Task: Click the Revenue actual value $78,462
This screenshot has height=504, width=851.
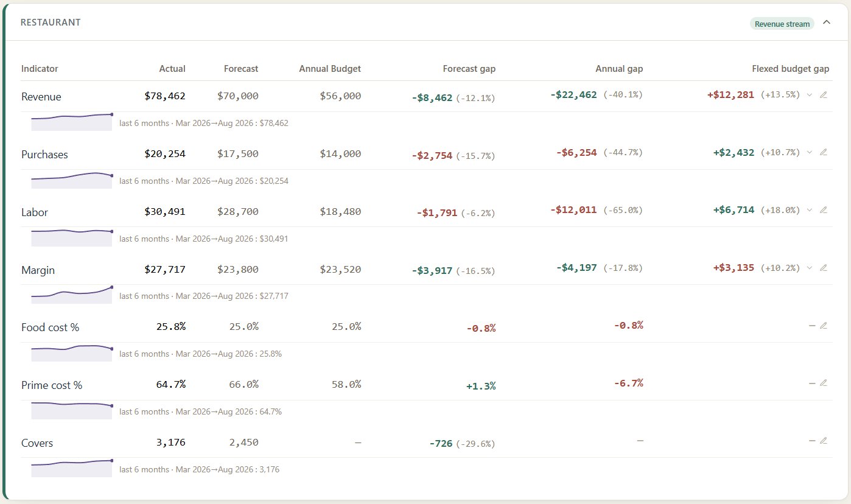Action: pyautogui.click(x=165, y=96)
